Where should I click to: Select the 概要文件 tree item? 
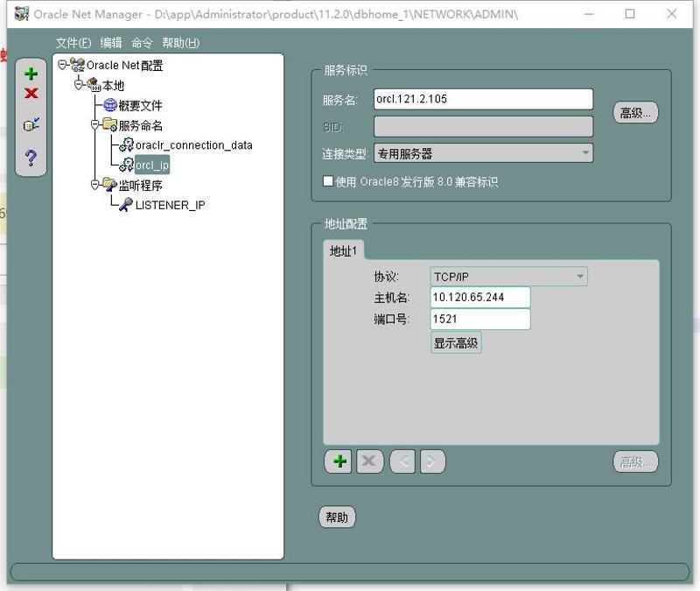click(140, 105)
